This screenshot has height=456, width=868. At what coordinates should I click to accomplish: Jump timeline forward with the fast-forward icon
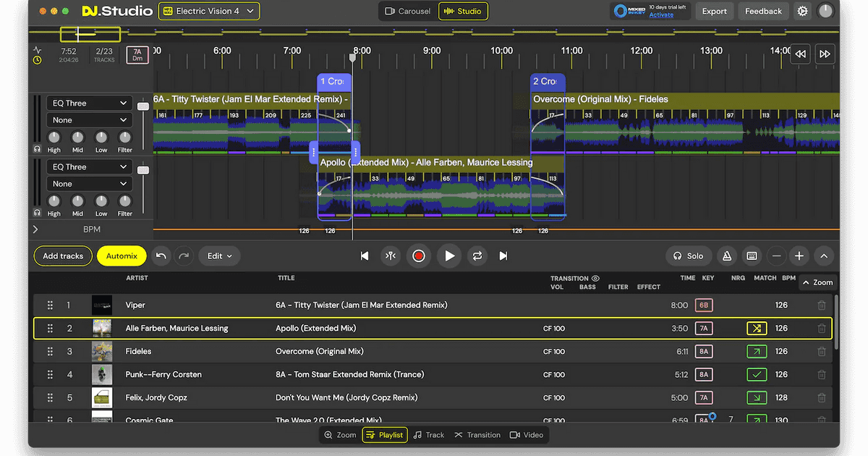tap(825, 54)
